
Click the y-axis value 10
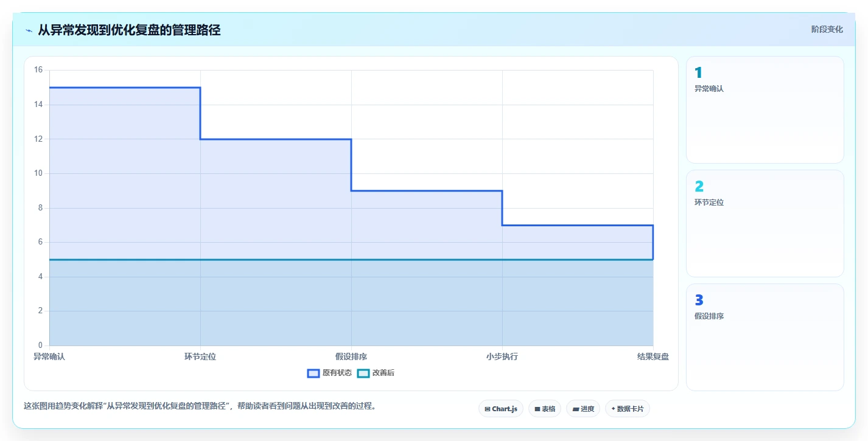pos(38,173)
